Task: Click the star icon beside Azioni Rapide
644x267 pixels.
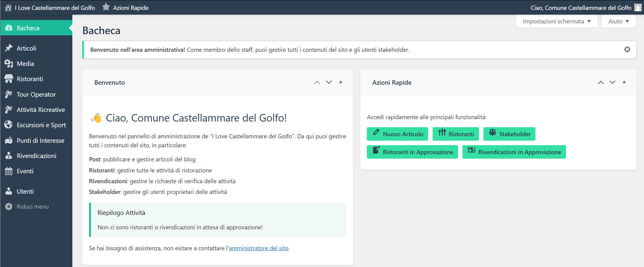Action: pyautogui.click(x=106, y=7)
